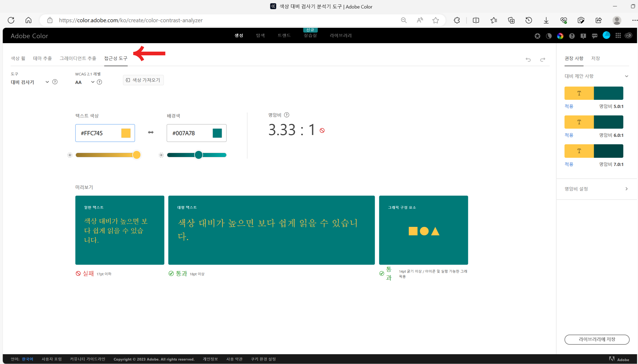This screenshot has width=638, height=364.
Task: Click the browser address bar URL
Action: (131, 20)
